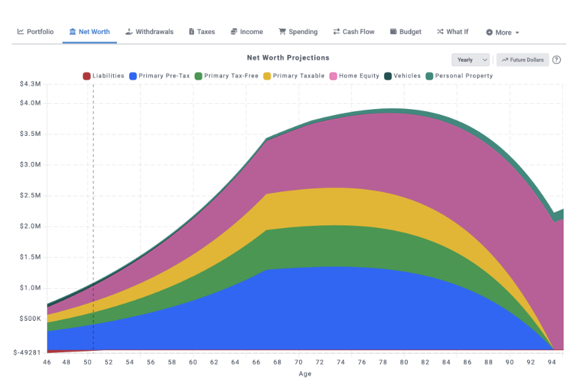Toggle the Vehicles series off
The image size is (578, 392).
point(402,76)
